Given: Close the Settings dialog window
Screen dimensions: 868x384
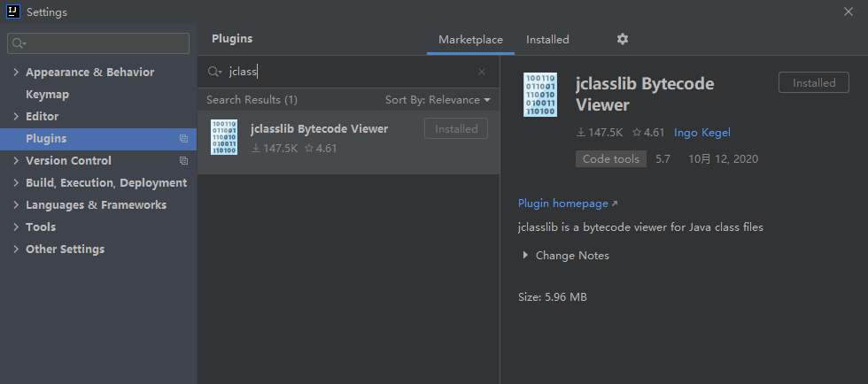Looking at the screenshot, I should pos(849,12).
